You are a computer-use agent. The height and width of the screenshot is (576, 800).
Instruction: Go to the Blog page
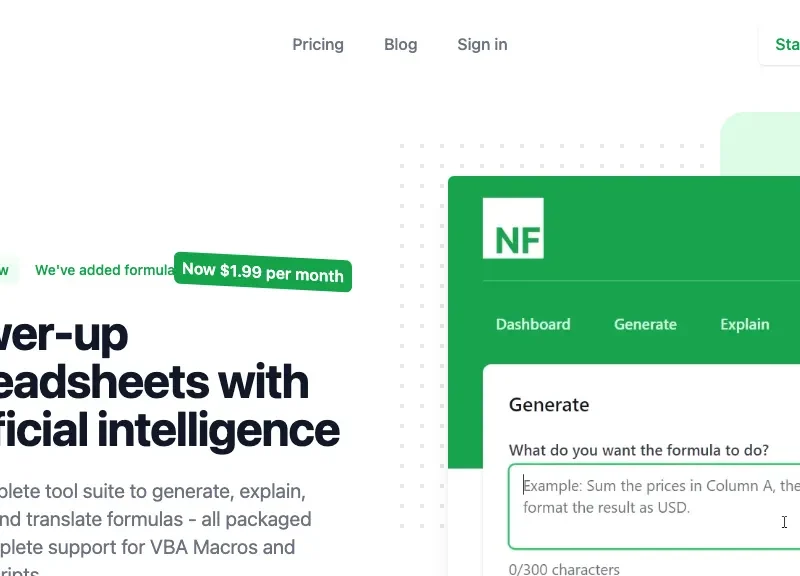[x=400, y=44]
